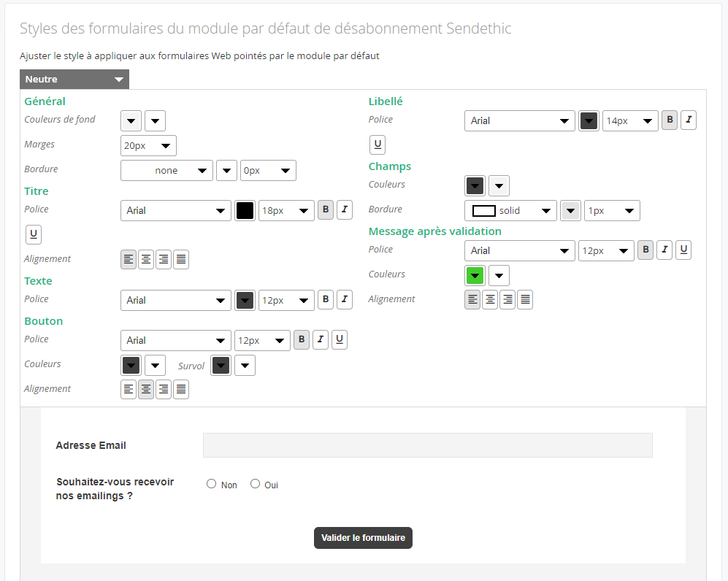This screenshot has width=728, height=581.
Task: Toggle italic for Message après validation
Action: pyautogui.click(x=664, y=250)
